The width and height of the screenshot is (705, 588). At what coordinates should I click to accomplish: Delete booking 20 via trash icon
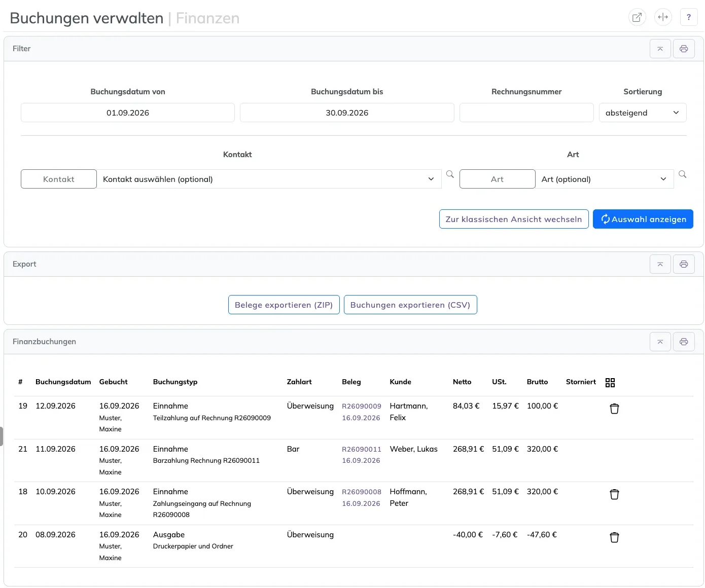tap(614, 537)
